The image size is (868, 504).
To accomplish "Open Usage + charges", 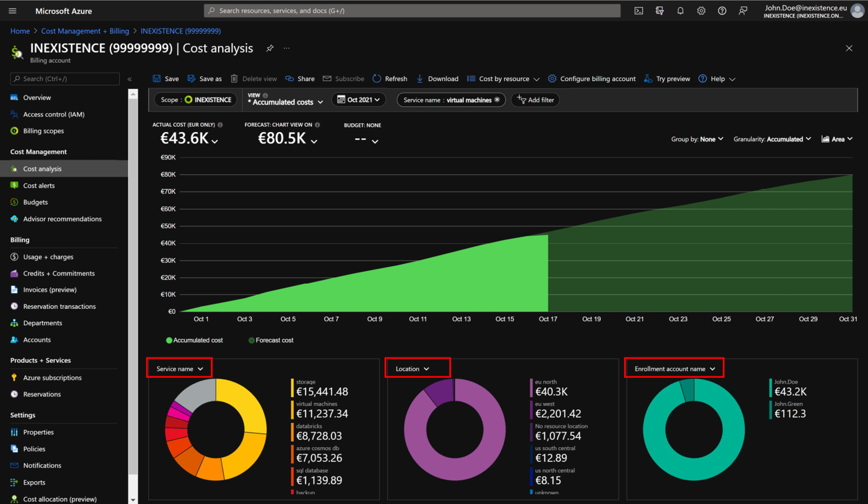I will pyautogui.click(x=48, y=257).
